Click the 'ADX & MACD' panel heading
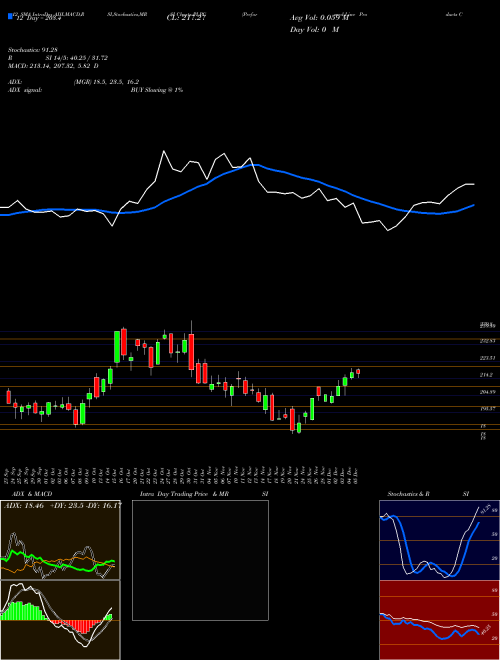 [x=32, y=494]
